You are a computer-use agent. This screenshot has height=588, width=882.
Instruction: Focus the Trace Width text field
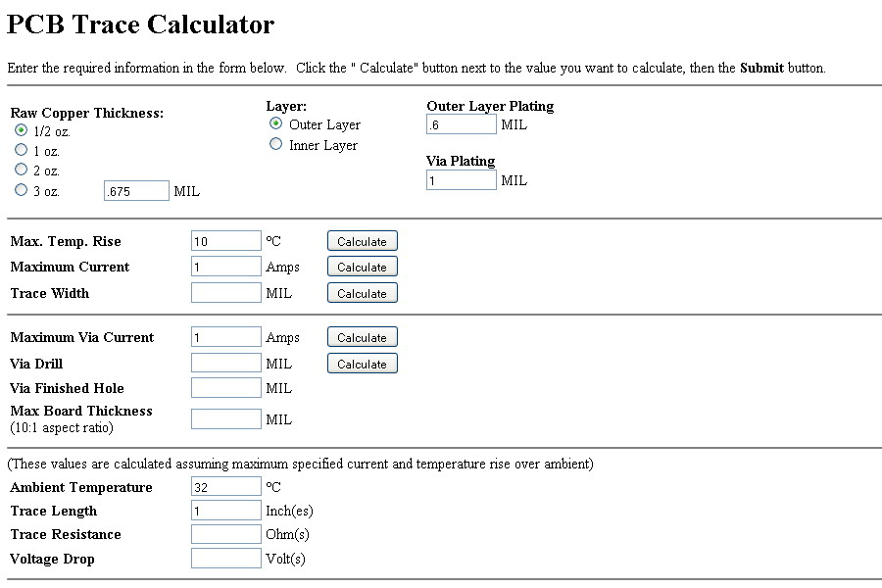click(x=225, y=293)
